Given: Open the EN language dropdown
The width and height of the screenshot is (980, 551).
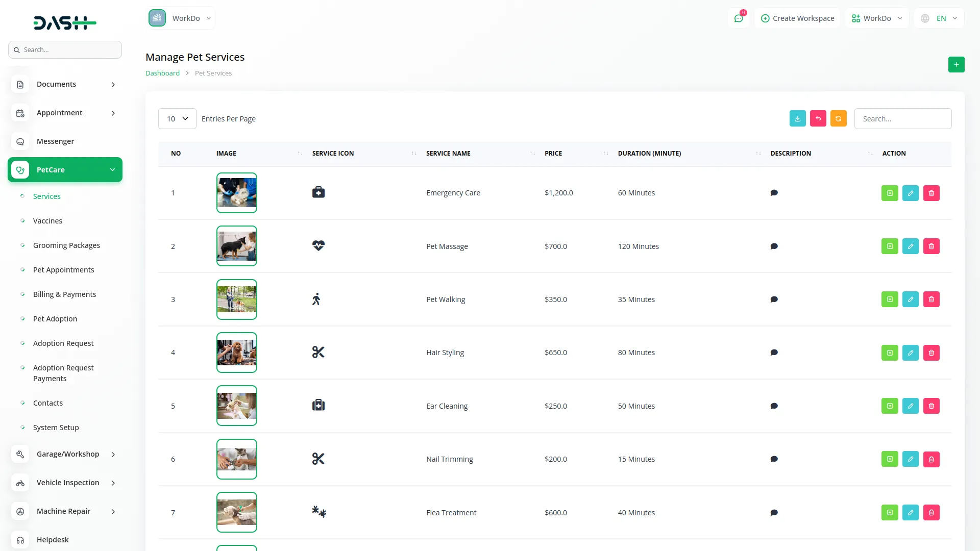Looking at the screenshot, I should coord(940,18).
